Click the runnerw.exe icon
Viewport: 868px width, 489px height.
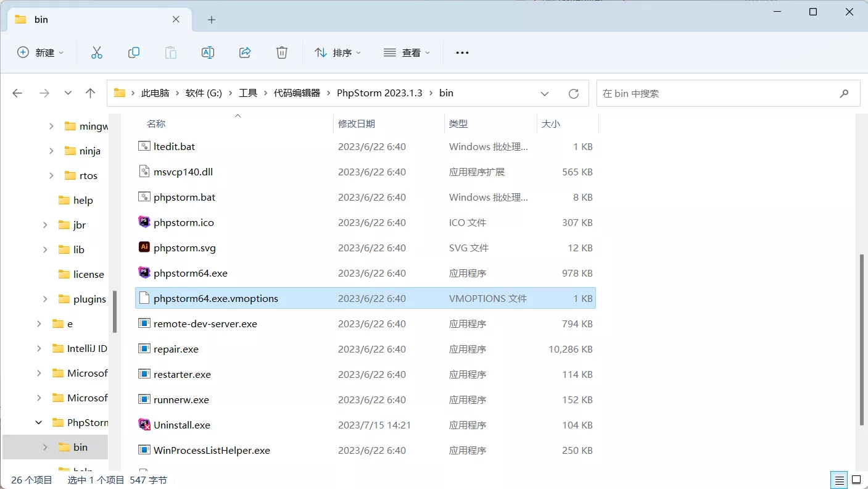[x=144, y=399]
